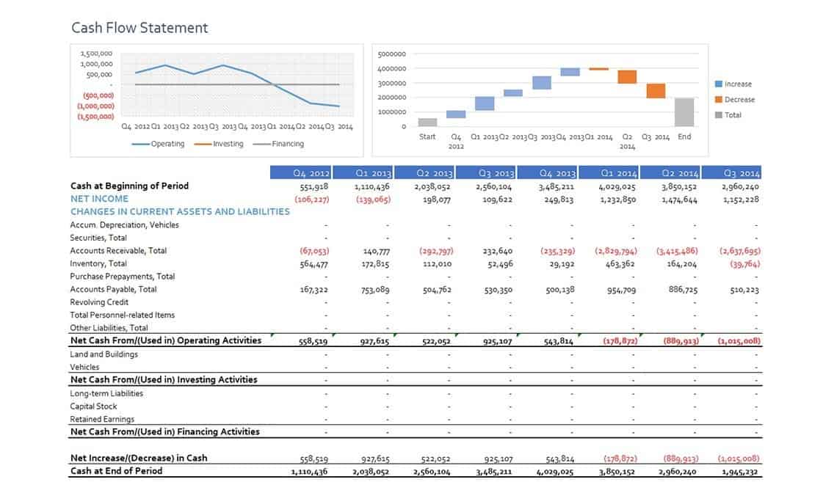Select the Inventory, Total row label
Image resolution: width=837 pixels, height=504 pixels.
click(x=98, y=263)
